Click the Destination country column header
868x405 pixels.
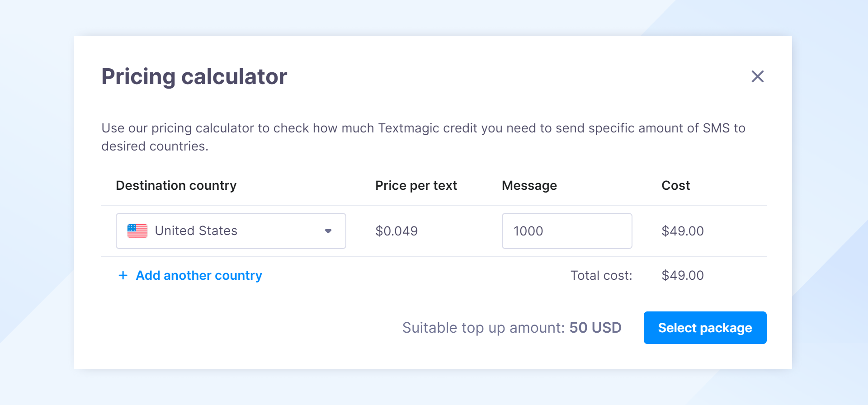pos(176,185)
